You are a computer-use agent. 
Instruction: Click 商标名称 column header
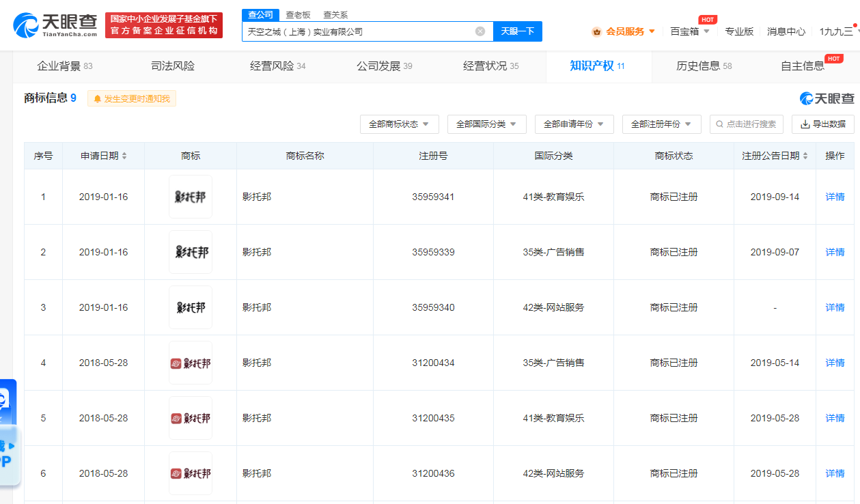pyautogui.click(x=305, y=156)
